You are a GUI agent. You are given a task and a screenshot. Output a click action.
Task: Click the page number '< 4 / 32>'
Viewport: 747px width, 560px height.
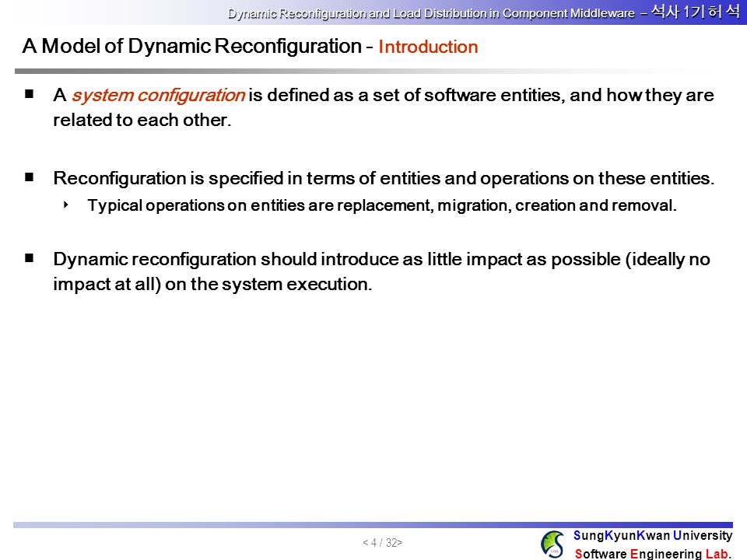tap(382, 542)
